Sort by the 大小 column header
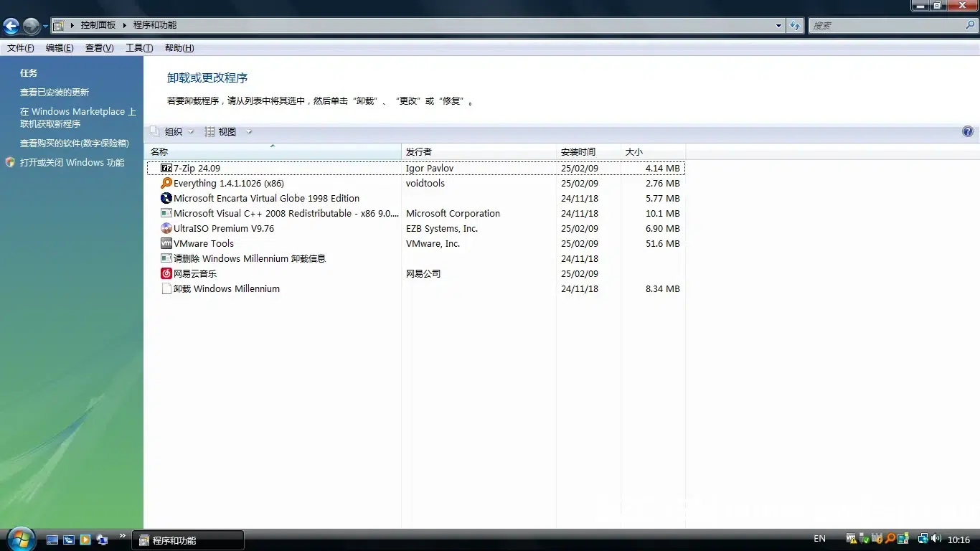Screen dimensions: 980x551 click(x=653, y=151)
